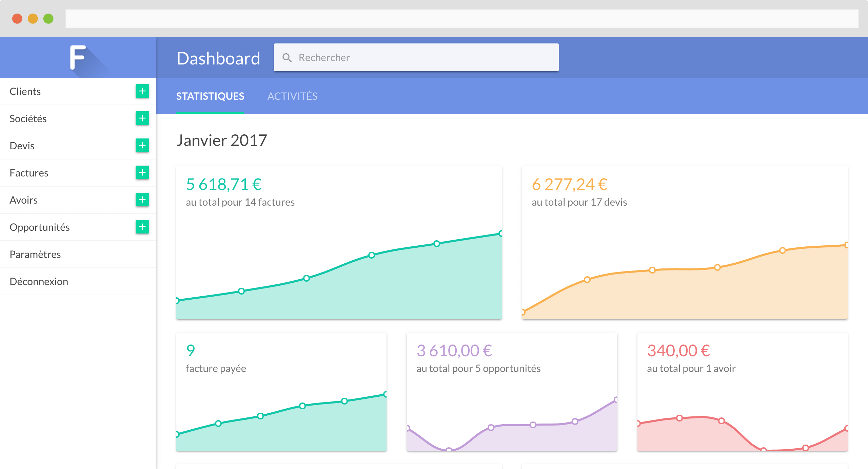The height and width of the screenshot is (469, 868).
Task: Add a new société with the plus icon
Action: point(142,118)
